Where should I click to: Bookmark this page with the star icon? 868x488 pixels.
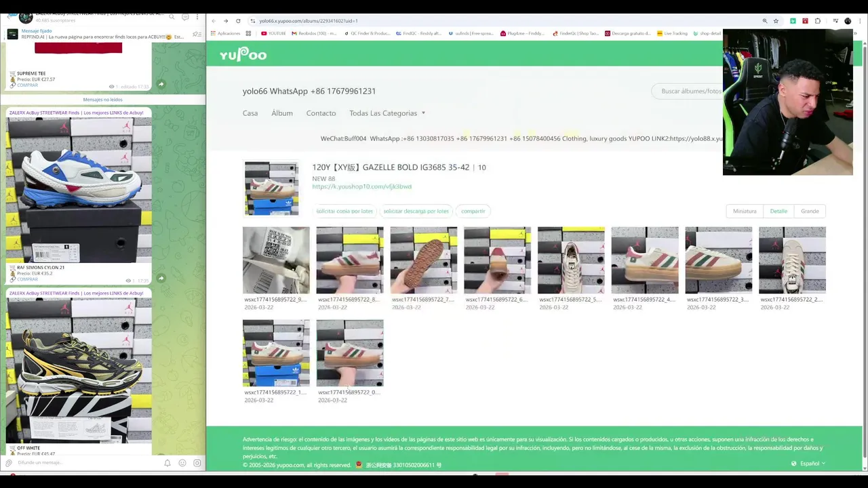pyautogui.click(x=776, y=21)
